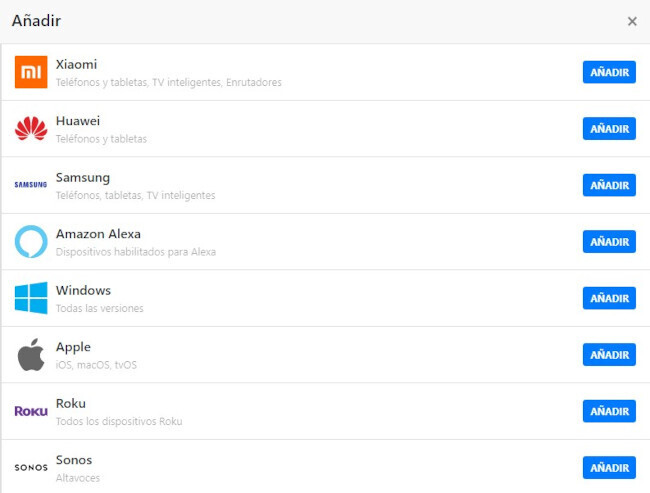Select the Roku list entry title
The width and height of the screenshot is (650, 493).
71,403
